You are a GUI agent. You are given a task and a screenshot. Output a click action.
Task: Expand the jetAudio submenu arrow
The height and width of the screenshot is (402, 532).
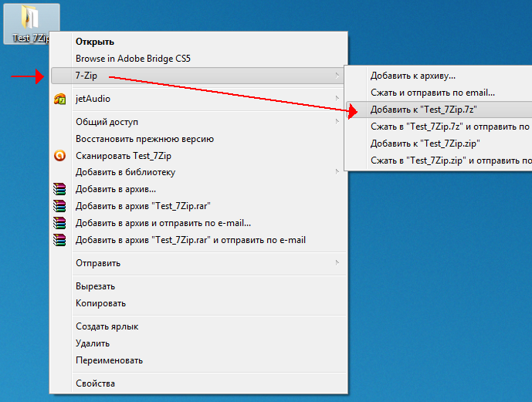[x=337, y=99]
